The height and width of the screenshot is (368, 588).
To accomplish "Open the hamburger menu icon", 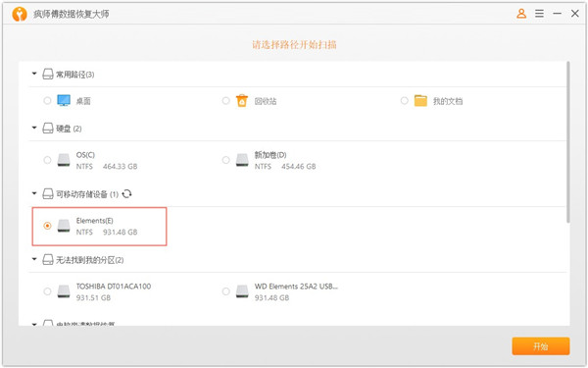I will [539, 14].
